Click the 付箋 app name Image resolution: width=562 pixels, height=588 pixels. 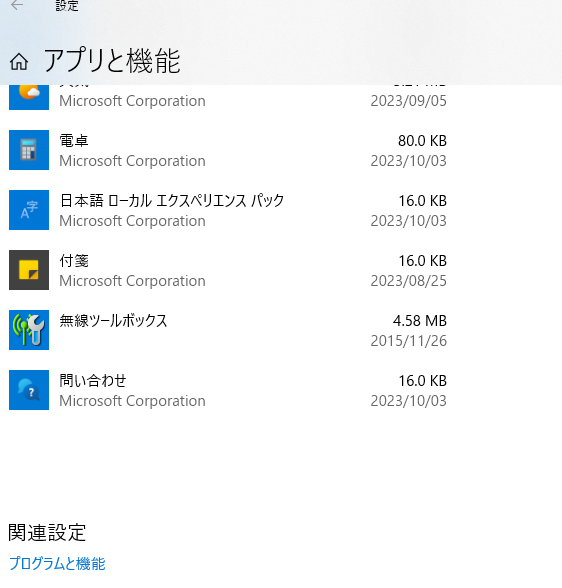pyautogui.click(x=74, y=261)
